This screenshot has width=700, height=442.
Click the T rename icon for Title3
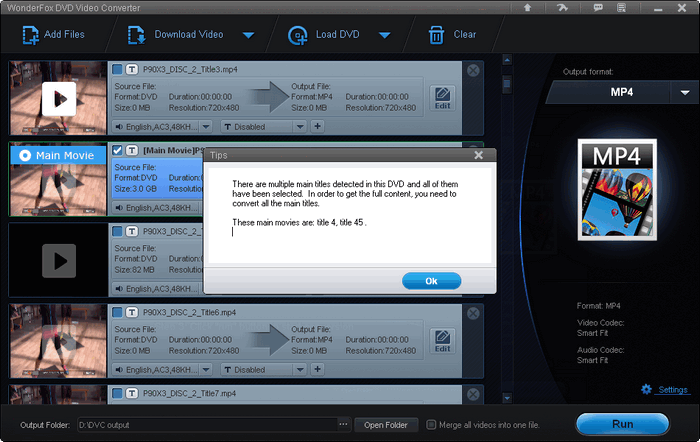pyautogui.click(x=132, y=69)
